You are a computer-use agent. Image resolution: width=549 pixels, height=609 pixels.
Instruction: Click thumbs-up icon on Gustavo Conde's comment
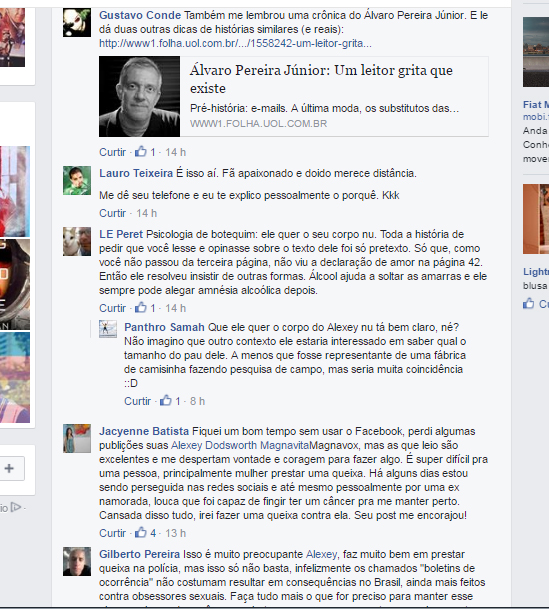pyautogui.click(x=141, y=151)
